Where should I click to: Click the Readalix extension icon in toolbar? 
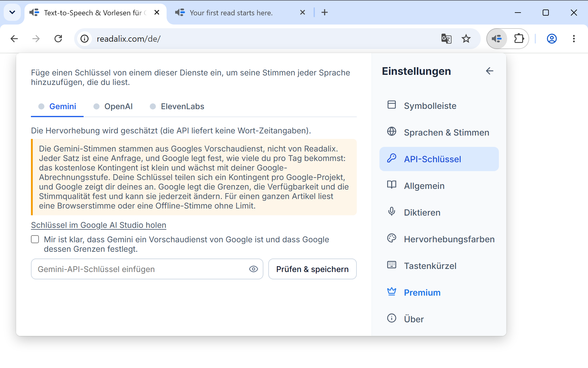(497, 39)
